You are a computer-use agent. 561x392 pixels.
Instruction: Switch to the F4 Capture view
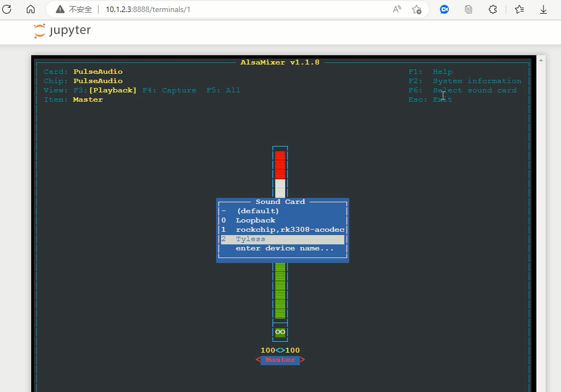coord(169,90)
